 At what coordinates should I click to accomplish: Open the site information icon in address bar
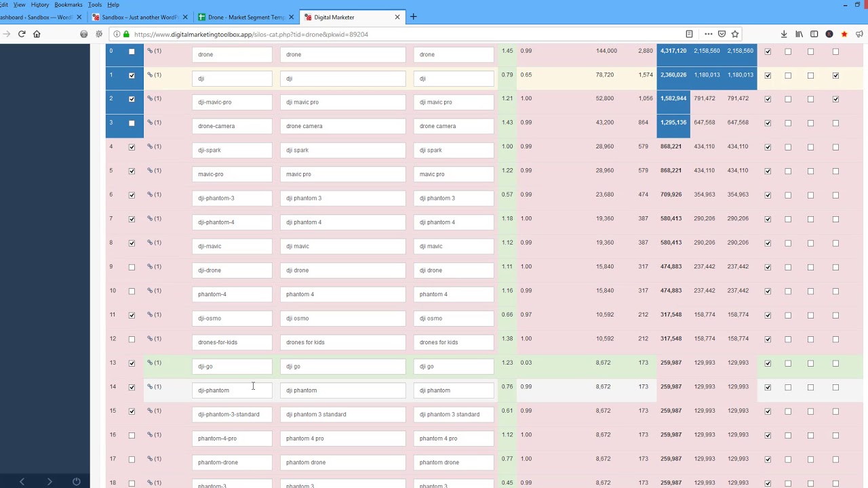click(x=117, y=34)
